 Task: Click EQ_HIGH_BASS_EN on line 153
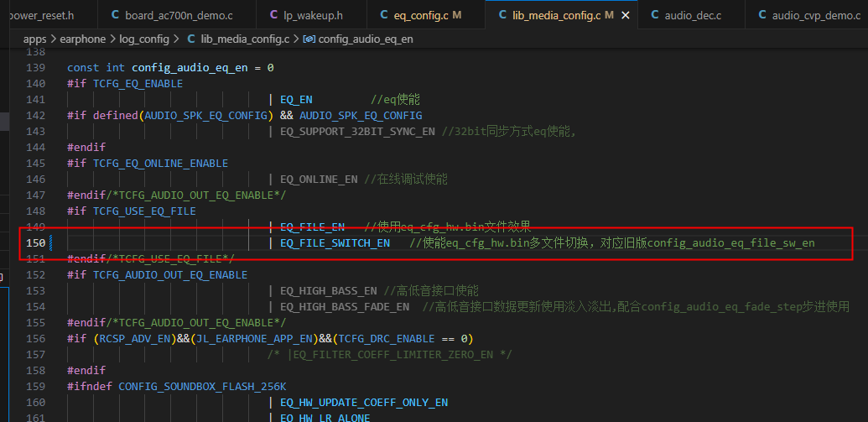329,291
